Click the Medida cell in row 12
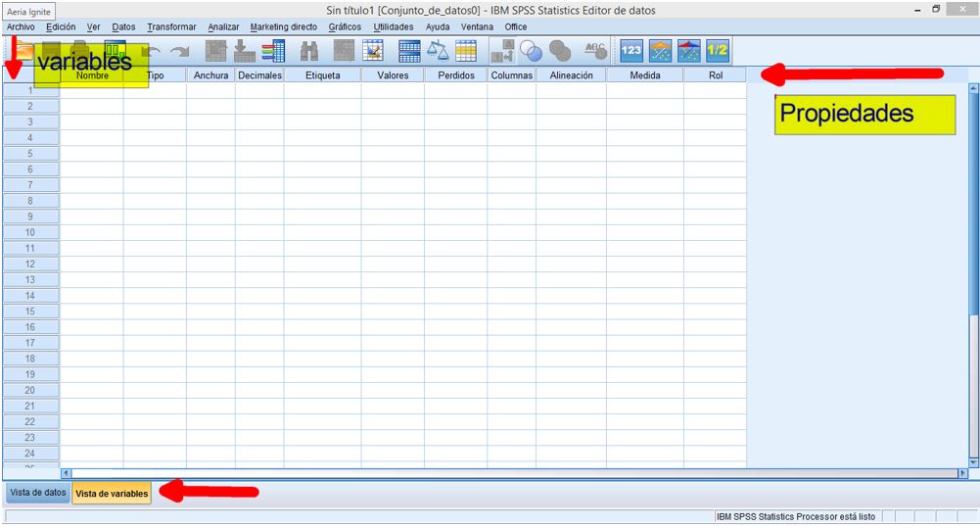Image resolution: width=980 pixels, height=528 pixels. 645,264
